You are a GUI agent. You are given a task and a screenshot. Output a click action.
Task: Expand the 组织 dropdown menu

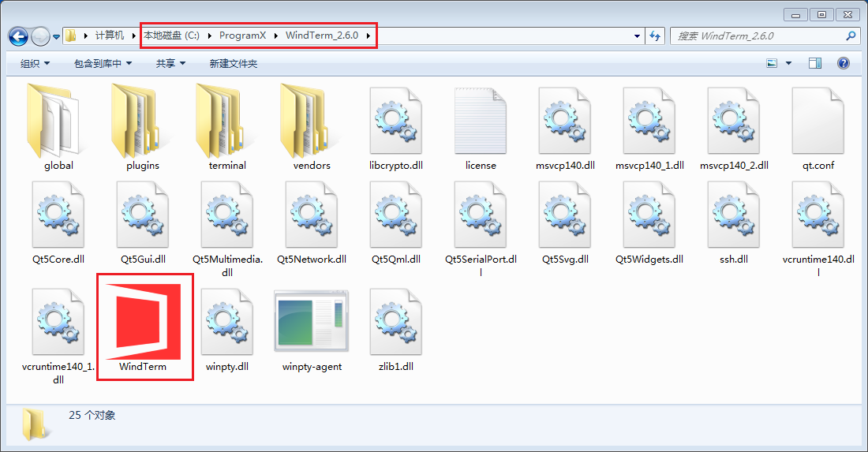(35, 64)
